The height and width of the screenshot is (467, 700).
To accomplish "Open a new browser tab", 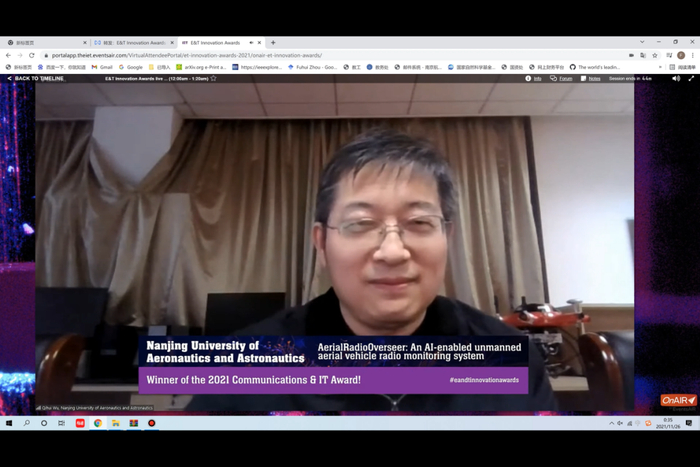I will [x=273, y=43].
